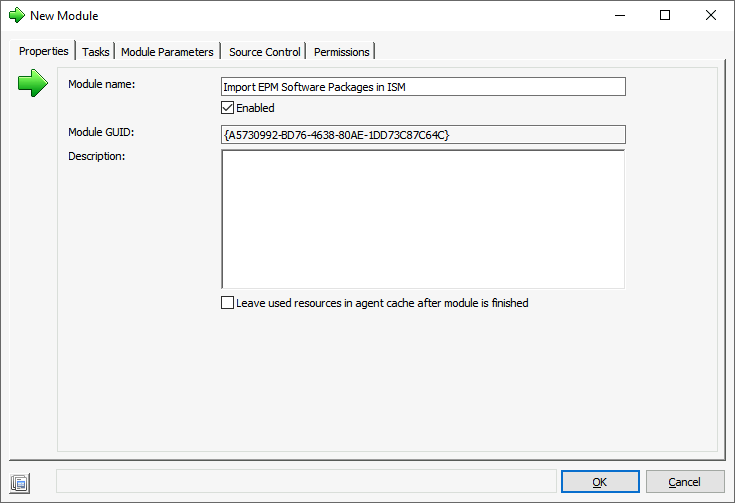Maximize the New Module window
The height and width of the screenshot is (504, 735).
pyautogui.click(x=665, y=15)
